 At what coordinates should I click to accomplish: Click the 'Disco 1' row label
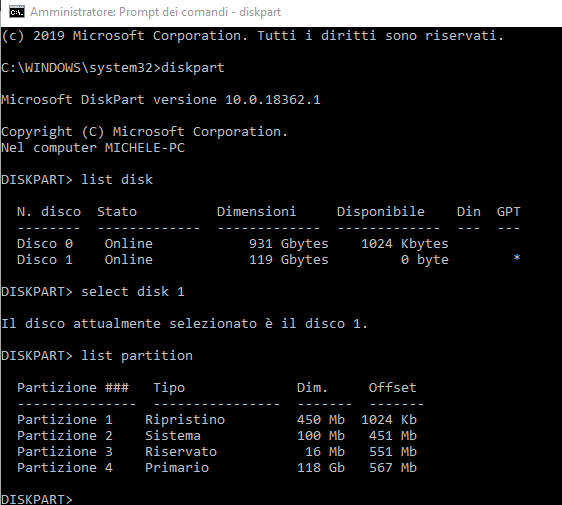click(x=45, y=259)
